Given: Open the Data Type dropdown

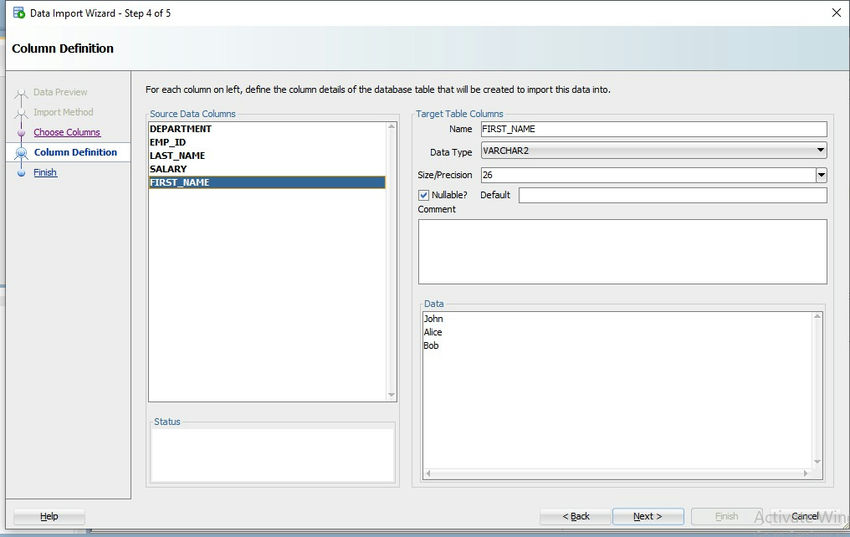Looking at the screenshot, I should [654, 151].
